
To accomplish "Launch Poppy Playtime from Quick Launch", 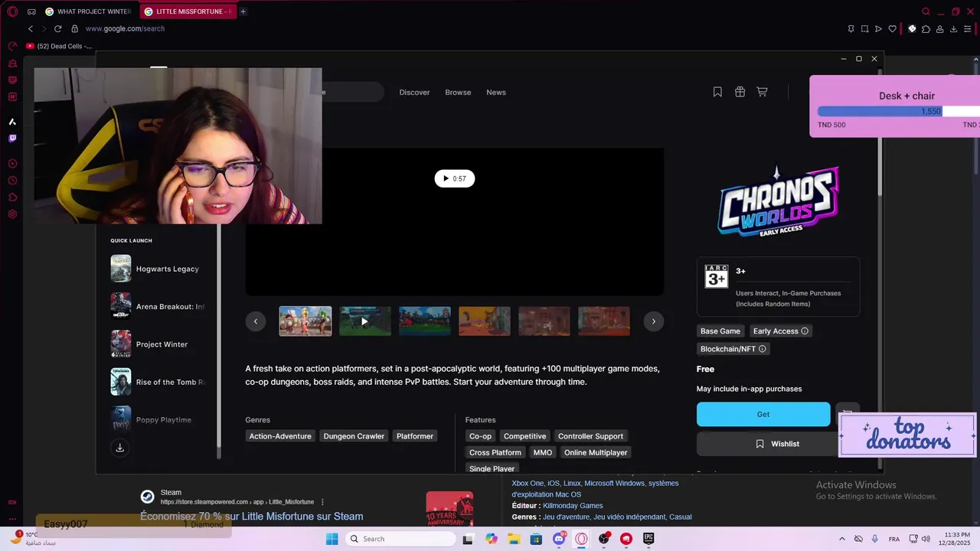I will tap(158, 419).
